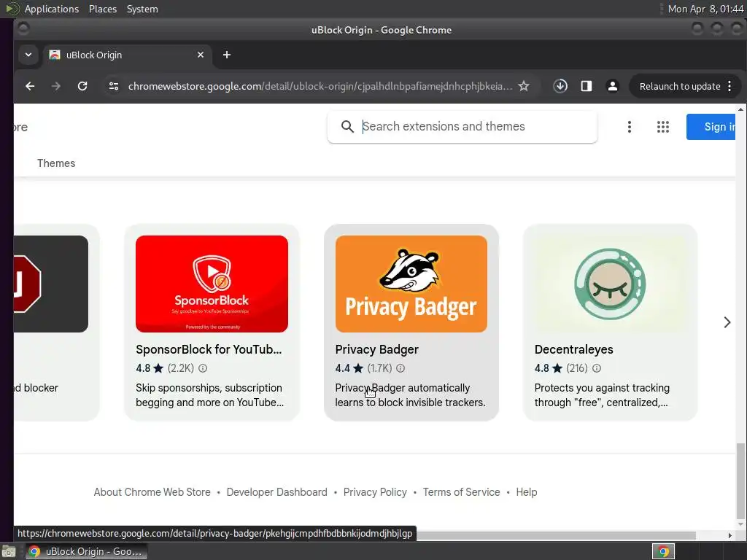Open a new tab with the plus icon

click(x=227, y=55)
